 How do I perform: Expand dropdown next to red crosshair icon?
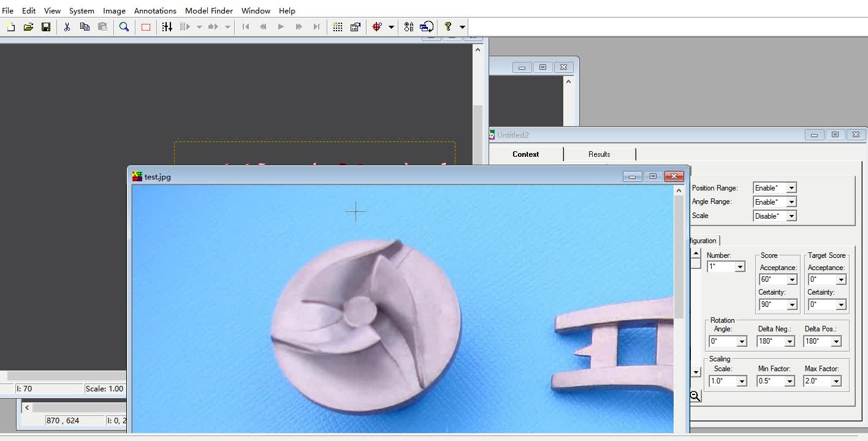391,27
